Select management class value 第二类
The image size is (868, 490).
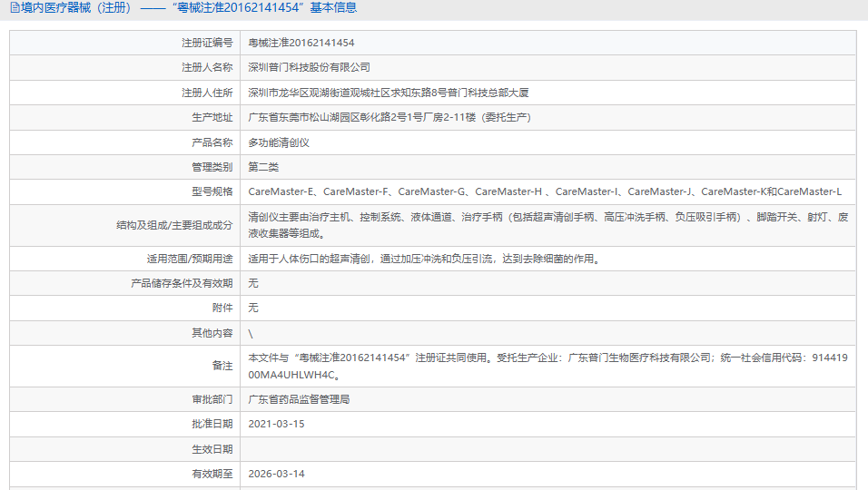(263, 167)
